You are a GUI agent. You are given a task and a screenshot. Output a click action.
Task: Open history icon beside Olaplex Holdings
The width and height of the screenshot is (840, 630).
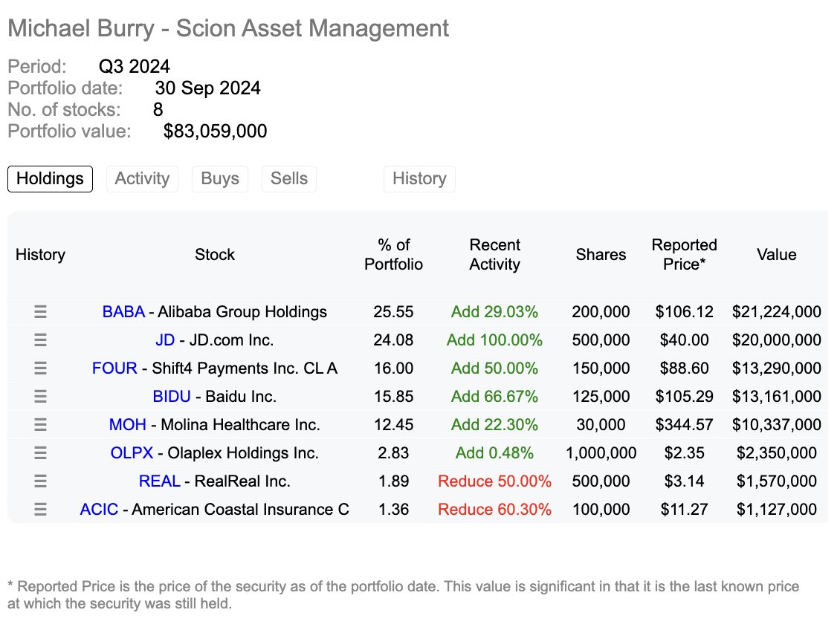coord(40,452)
